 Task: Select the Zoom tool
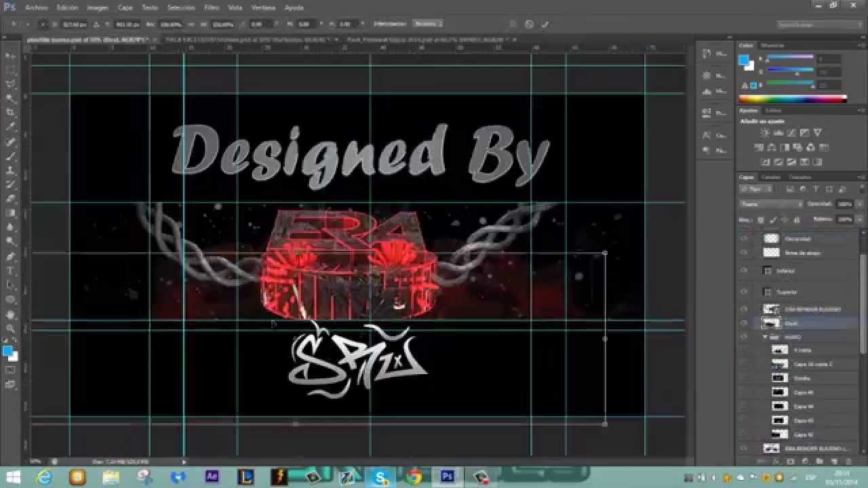coord(10,328)
